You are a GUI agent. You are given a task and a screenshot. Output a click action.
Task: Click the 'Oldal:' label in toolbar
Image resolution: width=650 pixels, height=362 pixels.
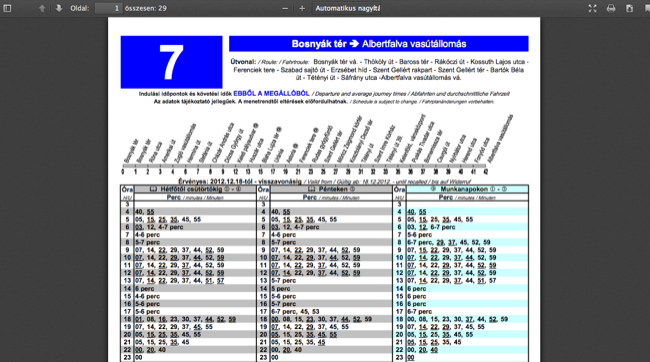coord(80,8)
